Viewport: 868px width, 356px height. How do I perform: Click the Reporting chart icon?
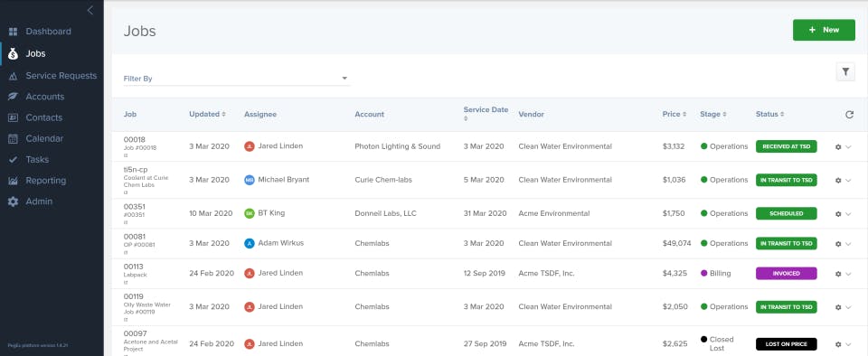point(13,181)
